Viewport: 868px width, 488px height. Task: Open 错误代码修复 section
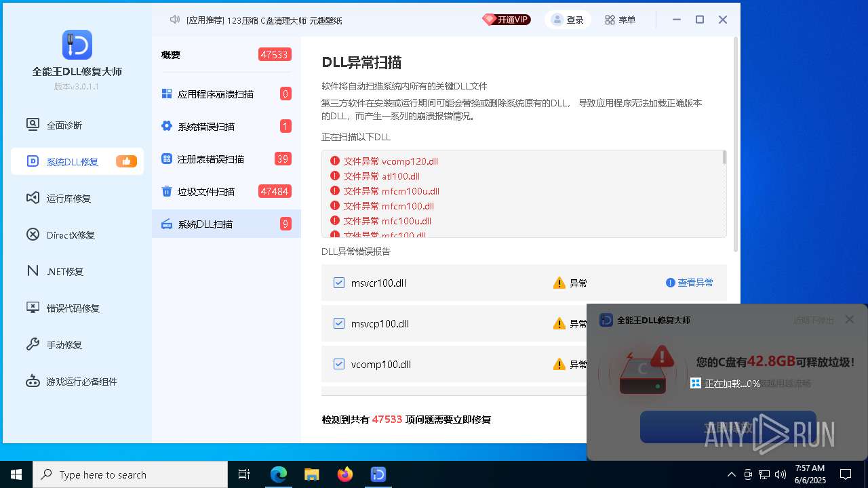coord(77,308)
